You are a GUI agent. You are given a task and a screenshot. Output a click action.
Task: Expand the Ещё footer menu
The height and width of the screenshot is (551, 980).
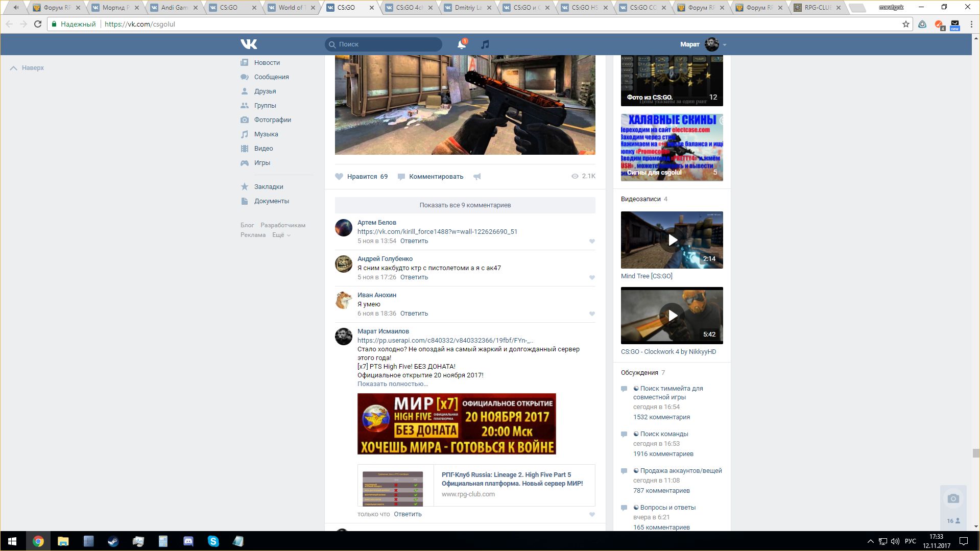pyautogui.click(x=281, y=235)
